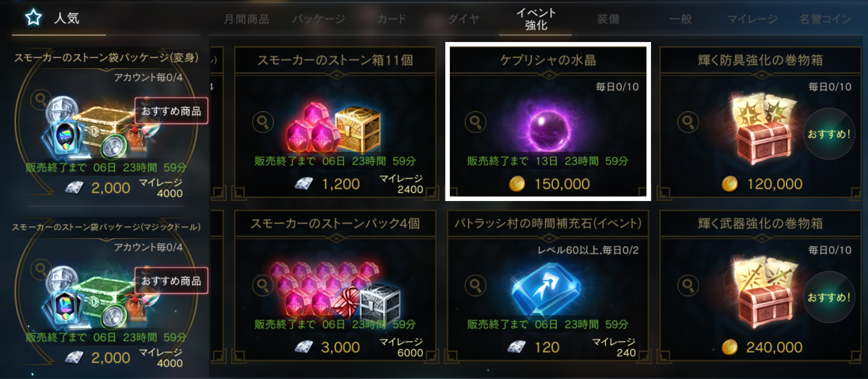The width and height of the screenshot is (868, 379).
Task: Open the 月間商品 tab
Action: point(246,19)
